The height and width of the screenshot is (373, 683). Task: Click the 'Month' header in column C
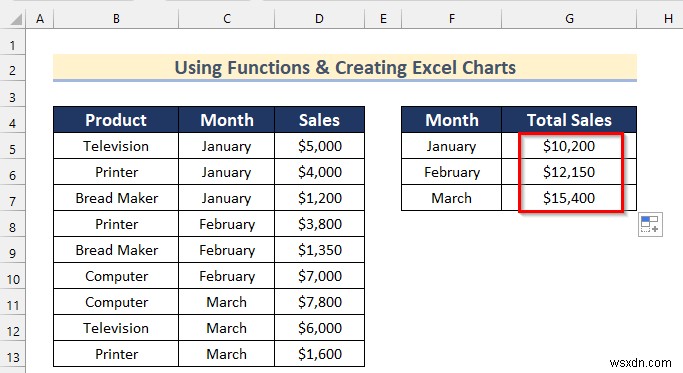(x=227, y=120)
